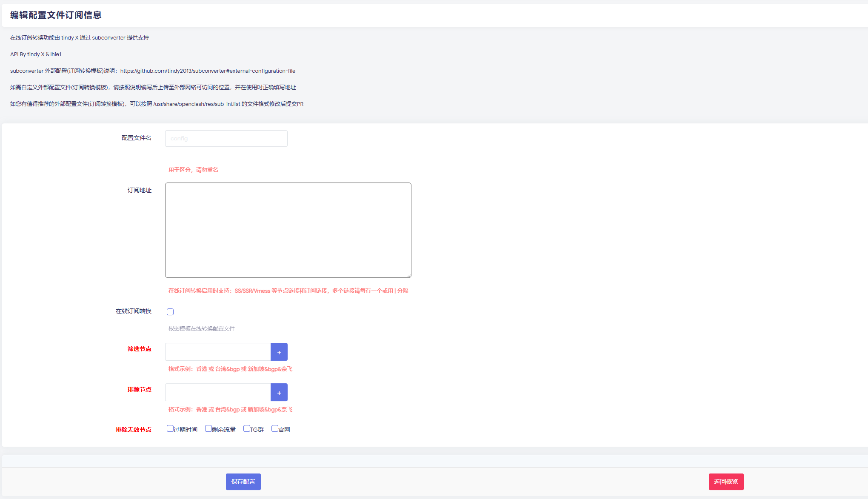Click the 剩余流量 label text
Viewport: 868px width, 499px height.
click(224, 430)
